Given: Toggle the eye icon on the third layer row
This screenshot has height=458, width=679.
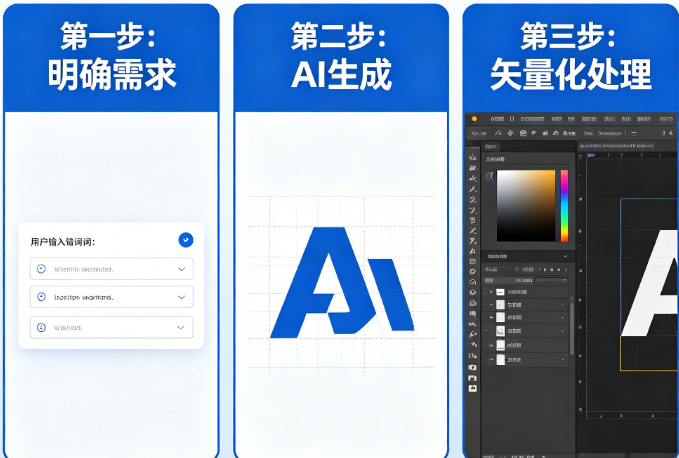Looking at the screenshot, I should click(491, 318).
